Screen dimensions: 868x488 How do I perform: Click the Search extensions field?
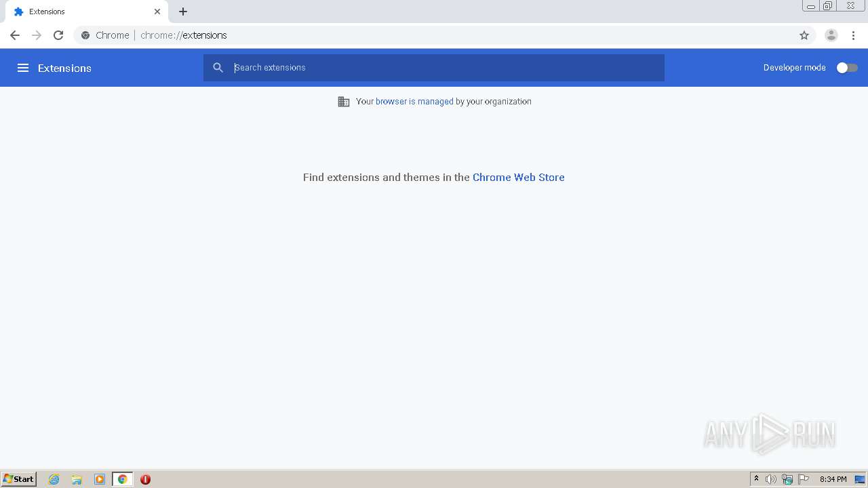[x=434, y=68]
